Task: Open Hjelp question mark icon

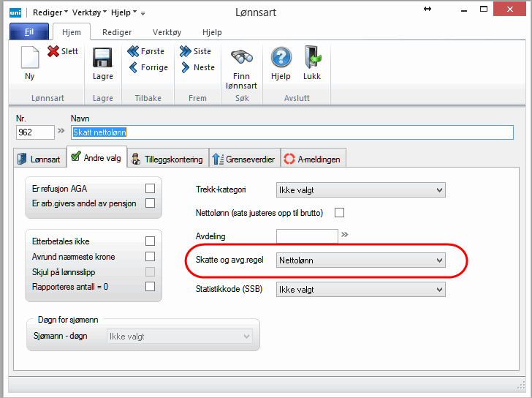Action: click(x=281, y=58)
